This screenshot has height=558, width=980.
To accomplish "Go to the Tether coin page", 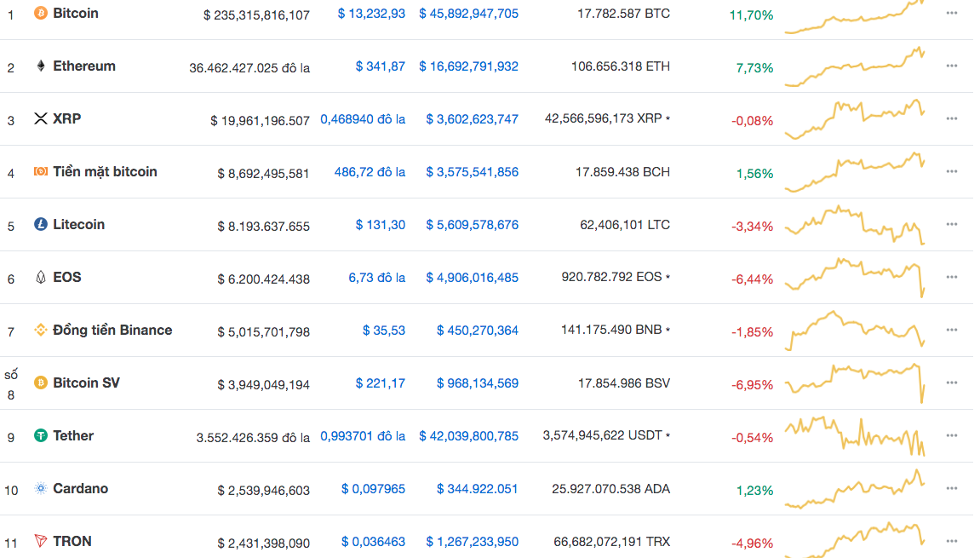I will coord(73,435).
